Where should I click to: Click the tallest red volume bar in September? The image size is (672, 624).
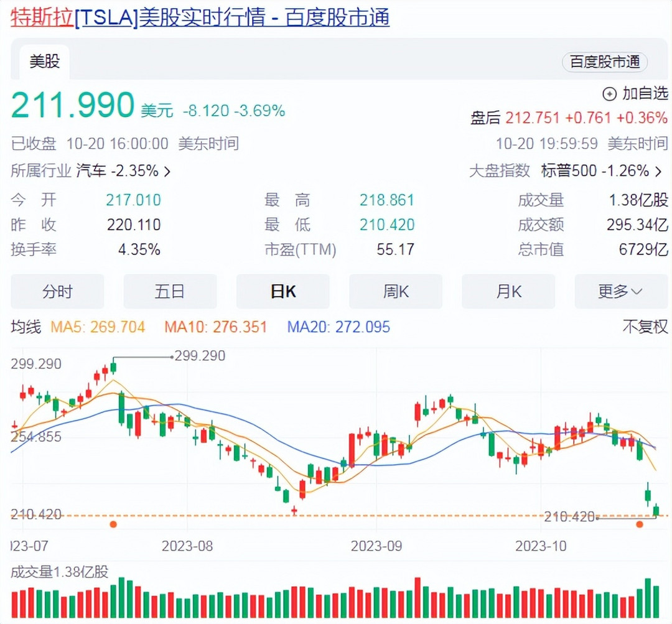pos(418,597)
